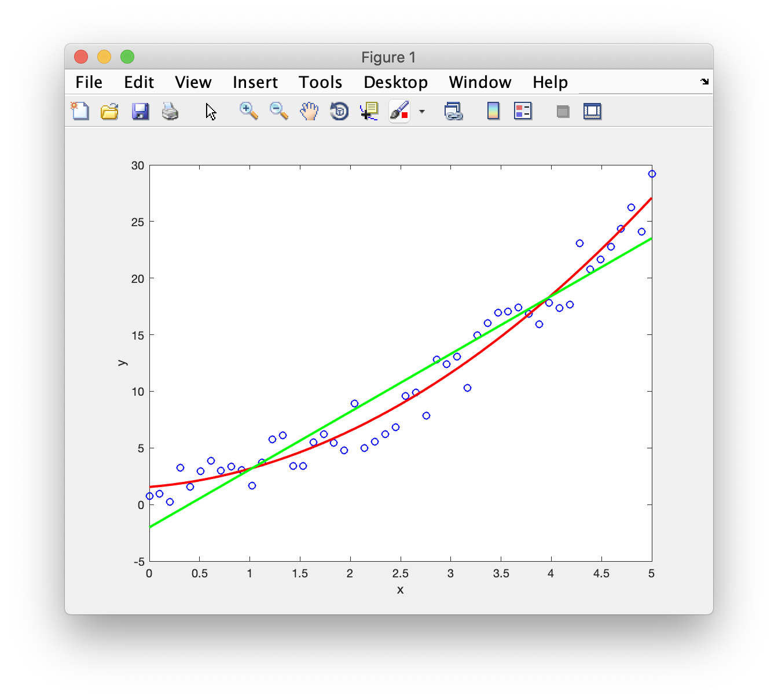Open the Desktop menu
This screenshot has height=700, width=778.
[396, 82]
